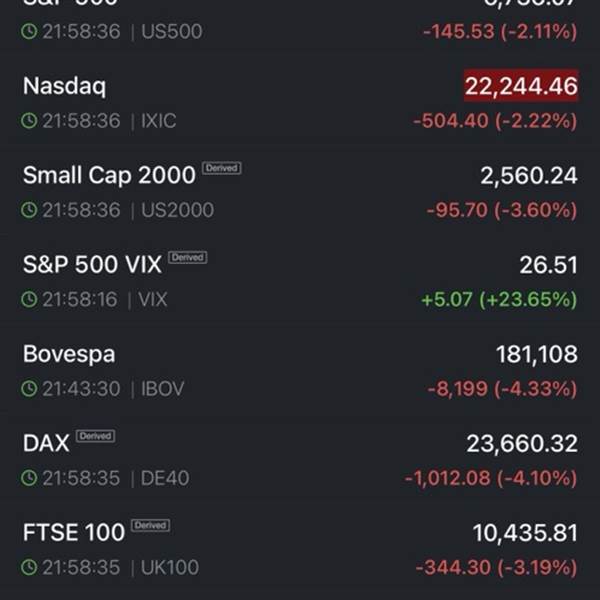Click the clock icon under DAX
The height and width of the screenshot is (600, 600).
[x=30, y=478]
